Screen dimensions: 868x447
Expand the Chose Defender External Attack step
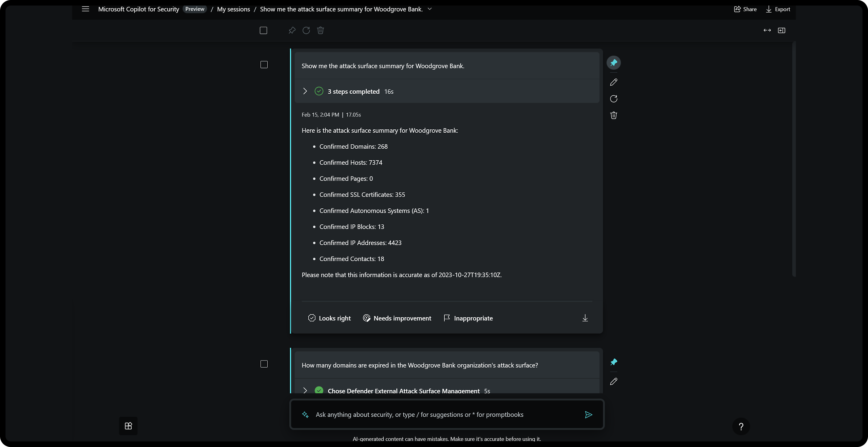point(305,391)
